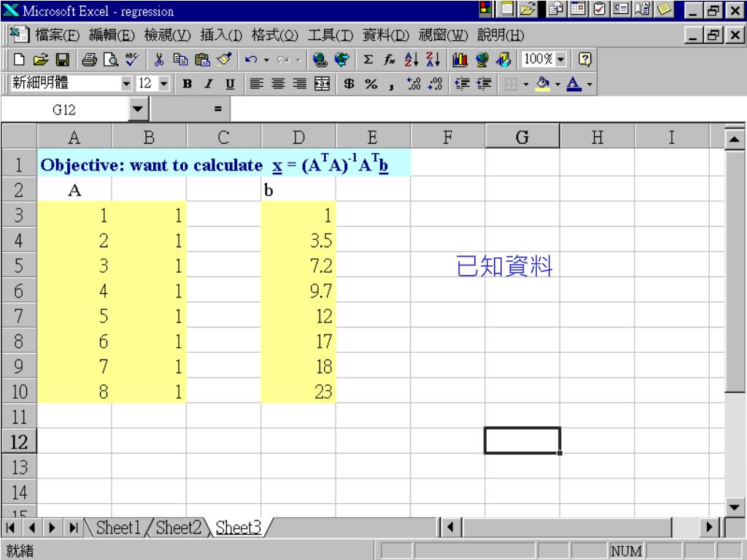Image resolution: width=747 pixels, height=560 pixels.
Task: Center cell text horizontally
Action: point(278,85)
